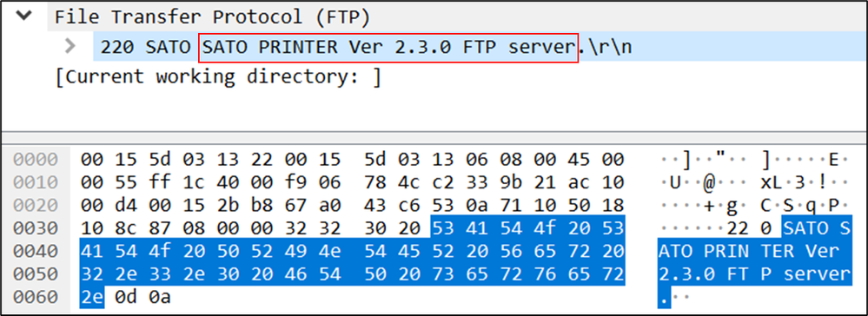Select the Current working directory line
Image resolution: width=868 pixels, height=316 pixels.
(218, 77)
